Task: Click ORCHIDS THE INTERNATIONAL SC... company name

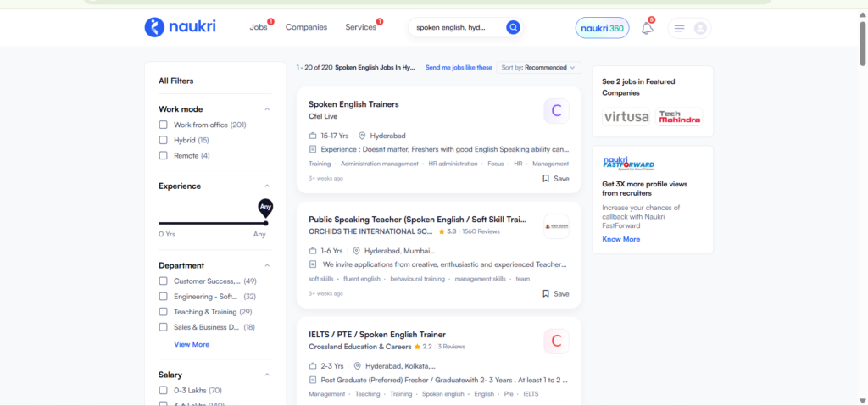Action: click(x=371, y=231)
